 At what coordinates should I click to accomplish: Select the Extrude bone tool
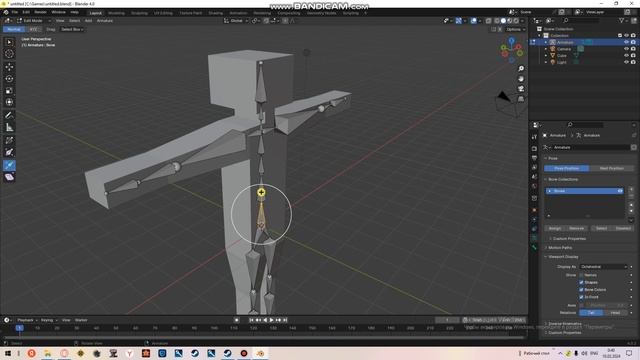pos(9,165)
